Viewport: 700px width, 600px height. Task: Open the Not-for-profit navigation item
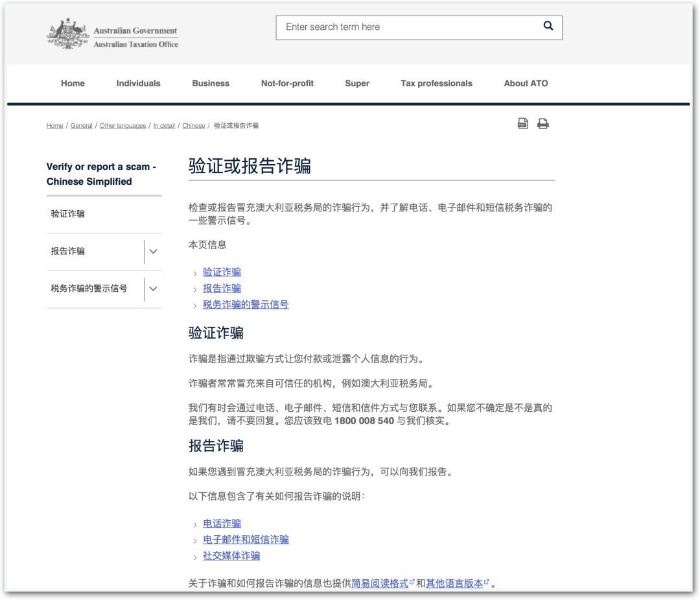(x=288, y=84)
